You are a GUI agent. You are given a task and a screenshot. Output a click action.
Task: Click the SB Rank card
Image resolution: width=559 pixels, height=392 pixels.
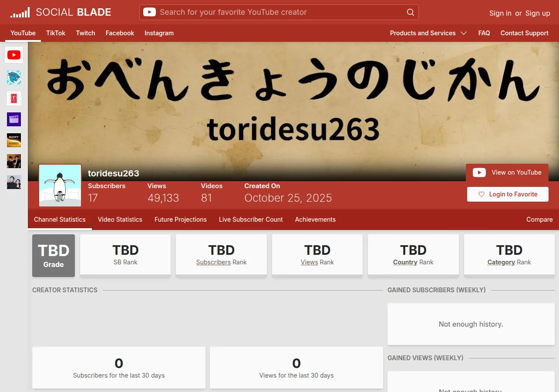click(125, 256)
